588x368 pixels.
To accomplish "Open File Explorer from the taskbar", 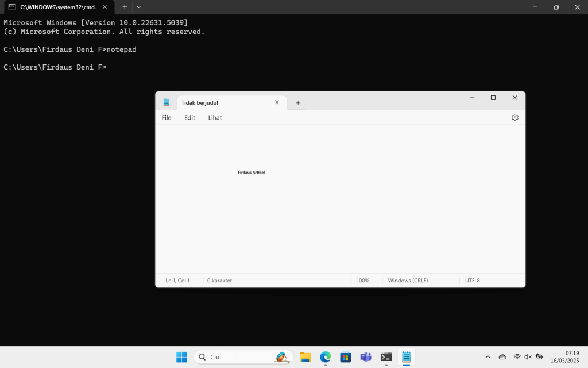I will click(305, 357).
